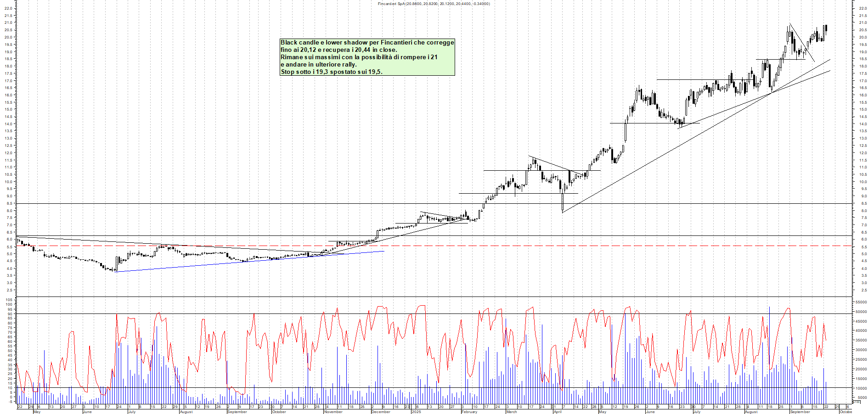
Task: Click the "21.0" label on the right price axis
Action: (x=862, y=22)
